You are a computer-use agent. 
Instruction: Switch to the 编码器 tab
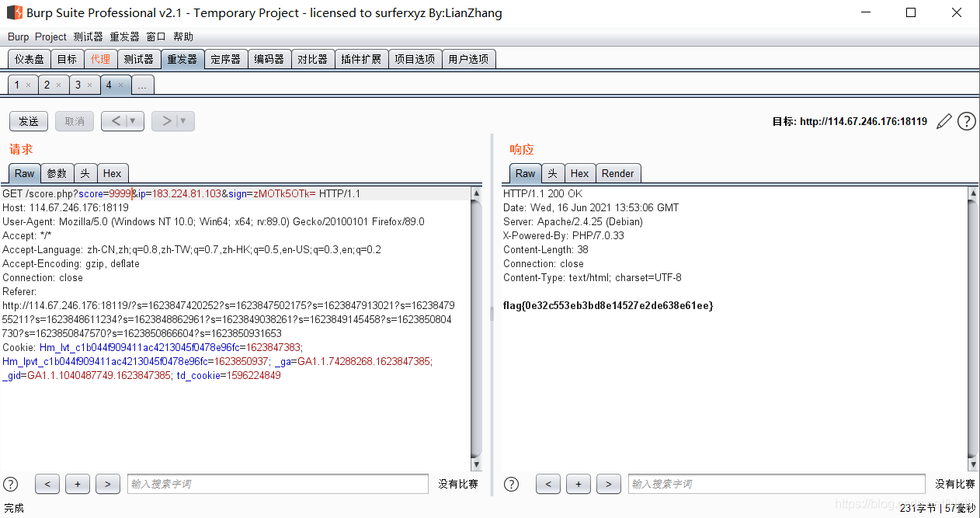coord(269,59)
